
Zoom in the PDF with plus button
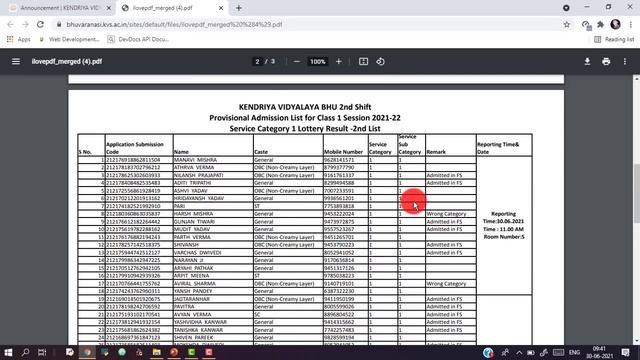click(x=339, y=62)
